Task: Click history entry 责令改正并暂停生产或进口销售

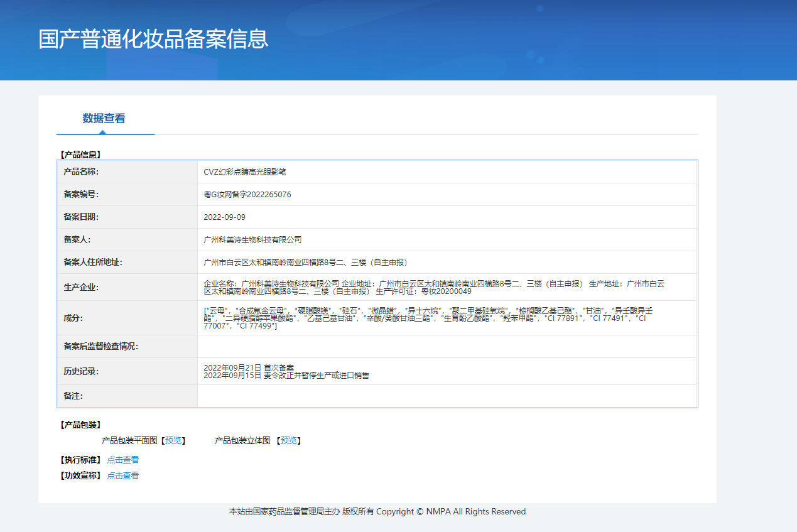Action: 317,376
